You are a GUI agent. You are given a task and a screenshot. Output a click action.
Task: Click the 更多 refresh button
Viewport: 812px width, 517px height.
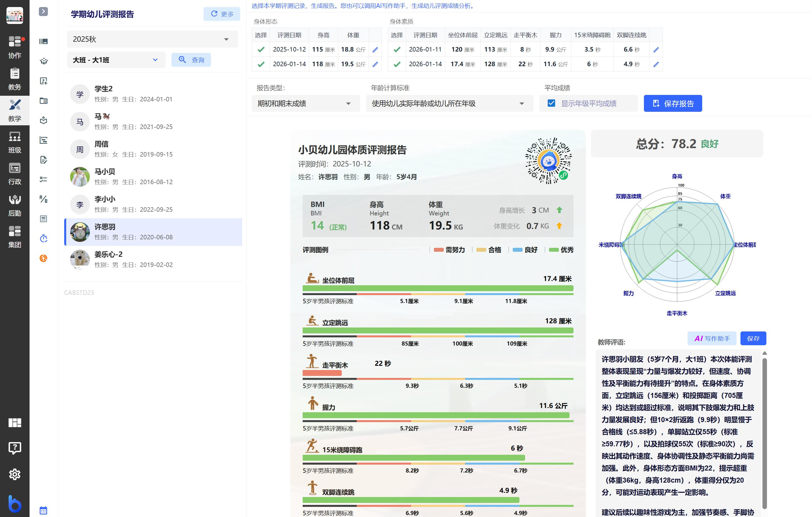click(x=222, y=14)
